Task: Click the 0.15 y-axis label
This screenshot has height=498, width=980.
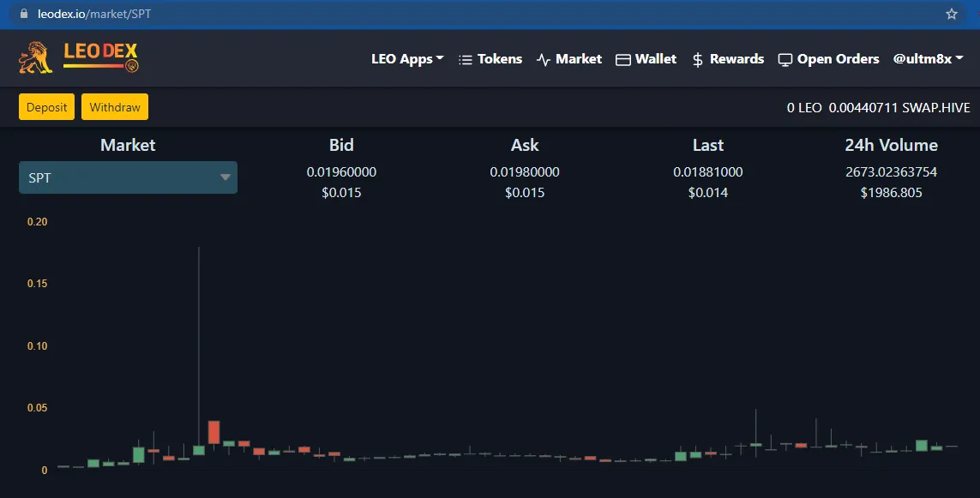Action: 38,284
